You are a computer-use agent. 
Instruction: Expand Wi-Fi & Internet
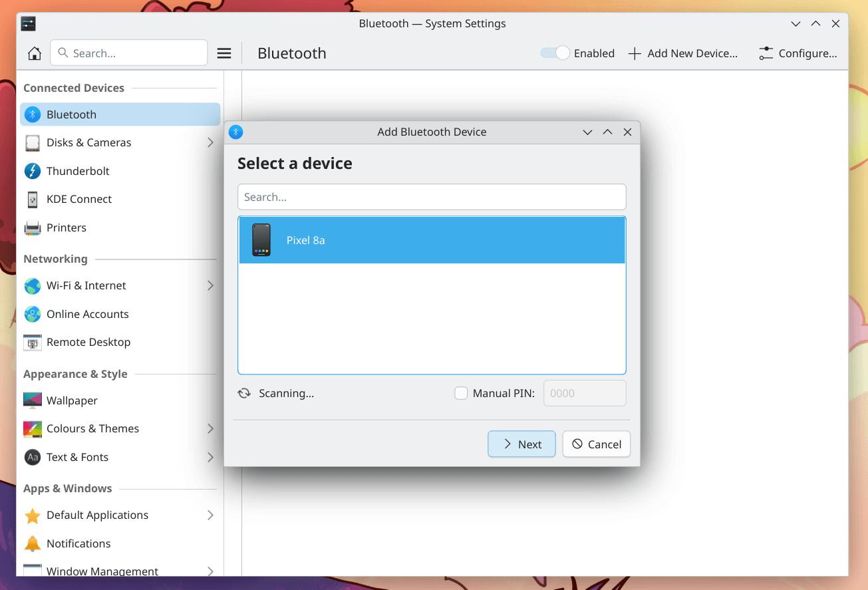[211, 285]
